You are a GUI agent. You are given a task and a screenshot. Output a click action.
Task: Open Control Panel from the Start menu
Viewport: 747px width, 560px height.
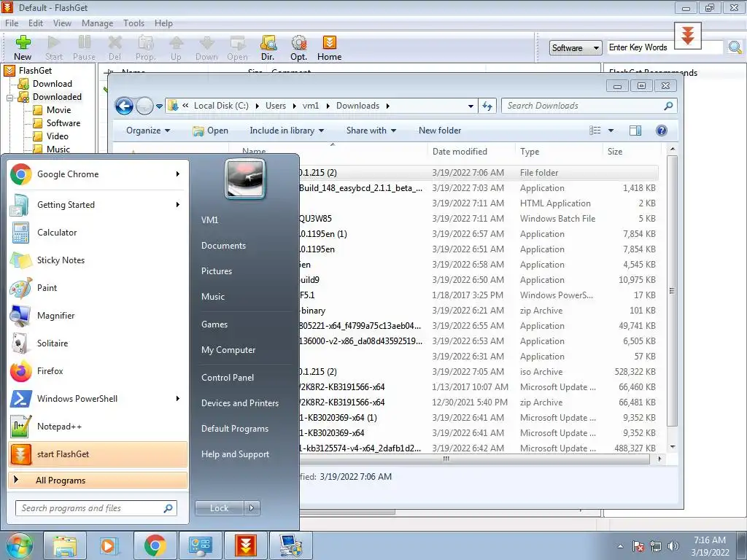pos(228,378)
